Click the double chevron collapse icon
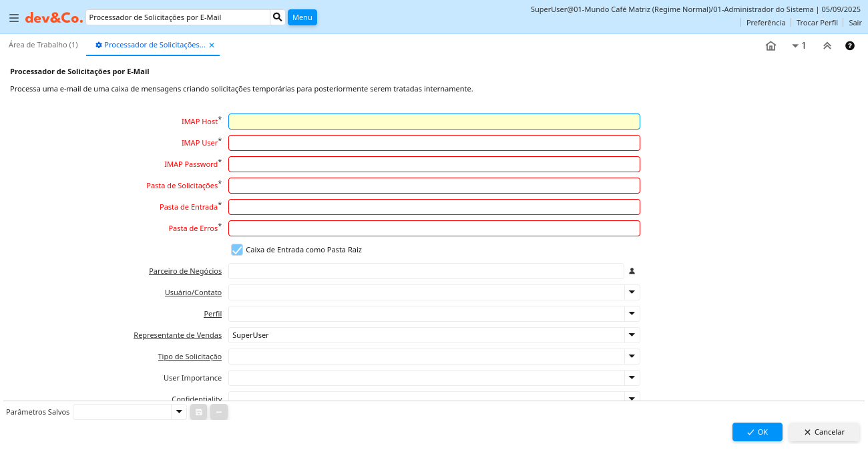The height and width of the screenshot is (450, 868). [827, 46]
